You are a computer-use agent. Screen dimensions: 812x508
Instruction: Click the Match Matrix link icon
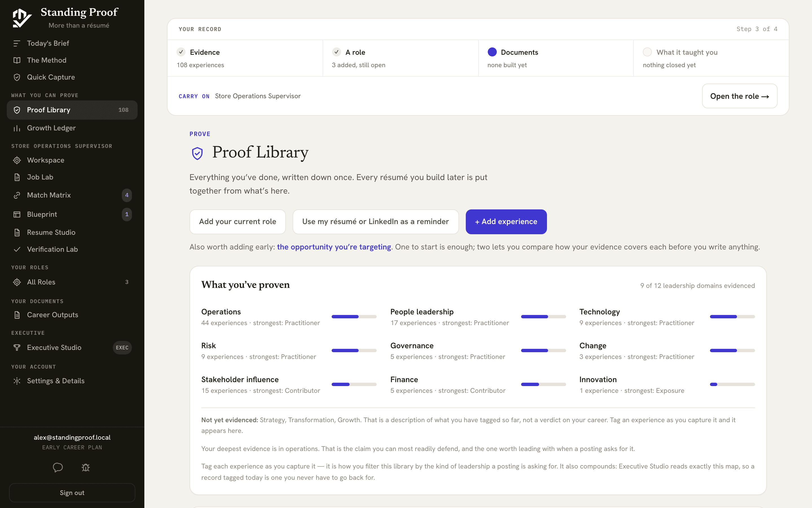[17, 195]
